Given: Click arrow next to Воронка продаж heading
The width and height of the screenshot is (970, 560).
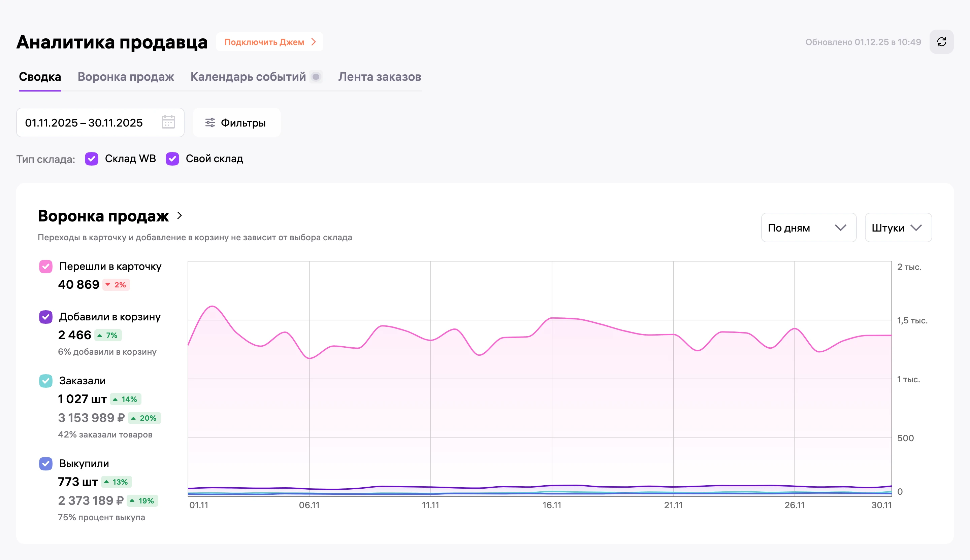Looking at the screenshot, I should [180, 216].
